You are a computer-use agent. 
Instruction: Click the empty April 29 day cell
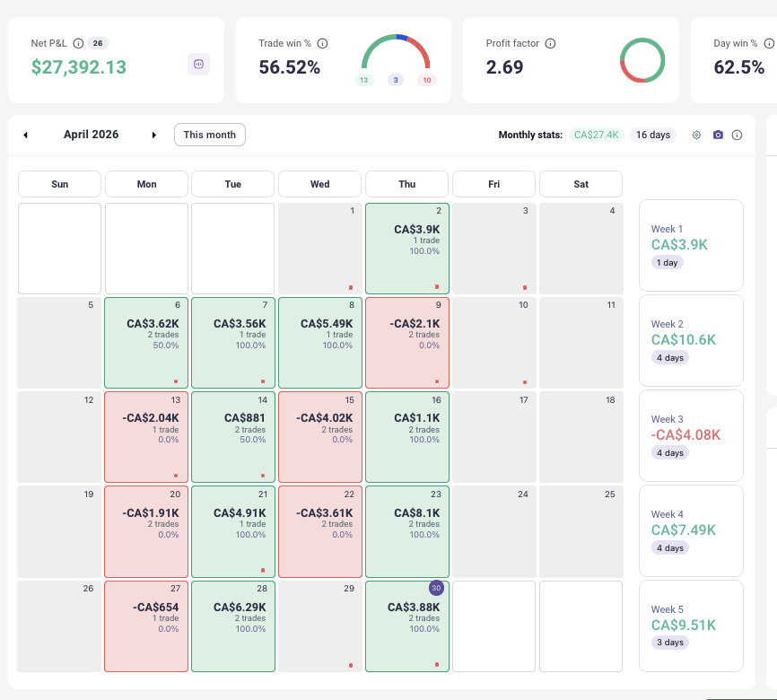tap(320, 626)
